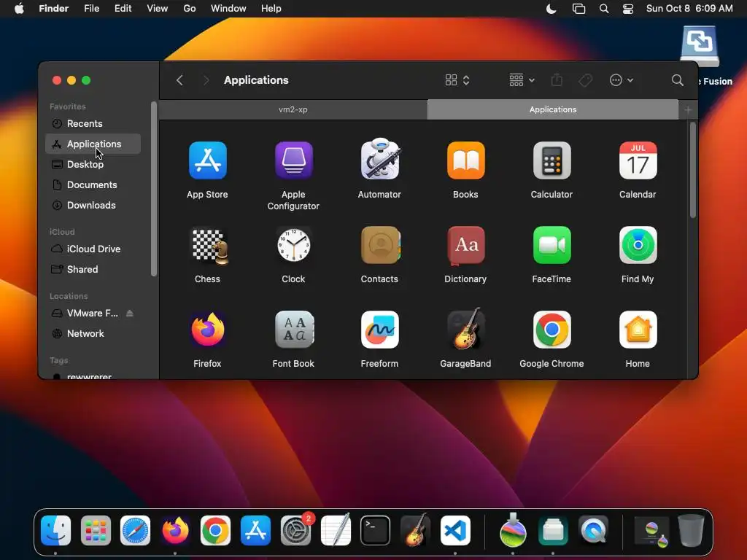Launch Terminal from the Dock
The height and width of the screenshot is (560, 747).
point(376,531)
